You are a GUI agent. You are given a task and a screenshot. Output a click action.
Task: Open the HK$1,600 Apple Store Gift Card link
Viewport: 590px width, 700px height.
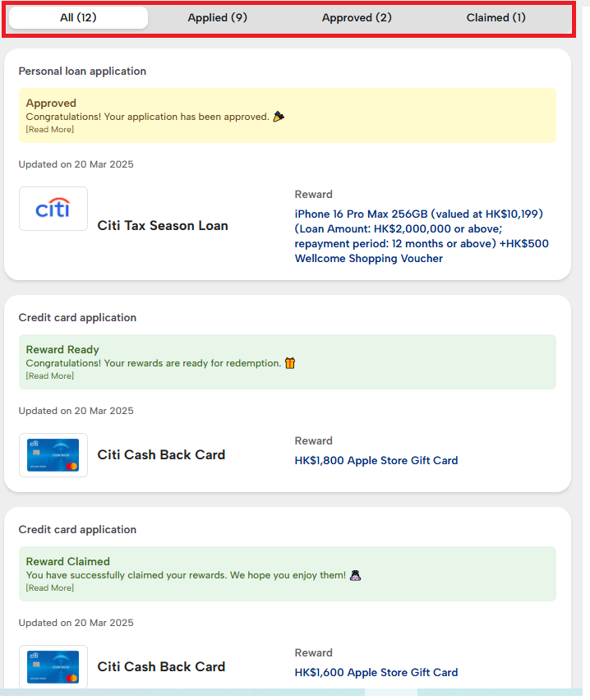pyautogui.click(x=376, y=672)
